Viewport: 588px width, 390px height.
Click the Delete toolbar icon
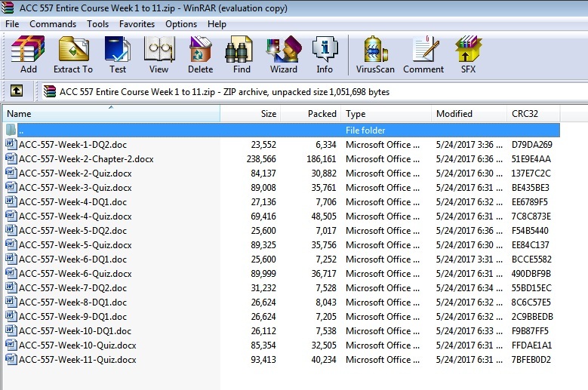pos(200,50)
